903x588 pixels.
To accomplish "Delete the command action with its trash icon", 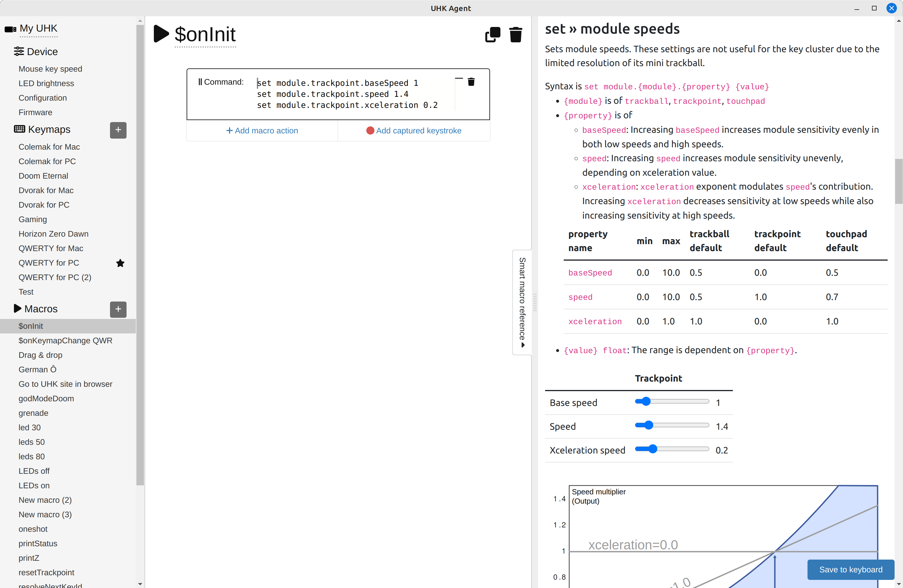I will (471, 81).
